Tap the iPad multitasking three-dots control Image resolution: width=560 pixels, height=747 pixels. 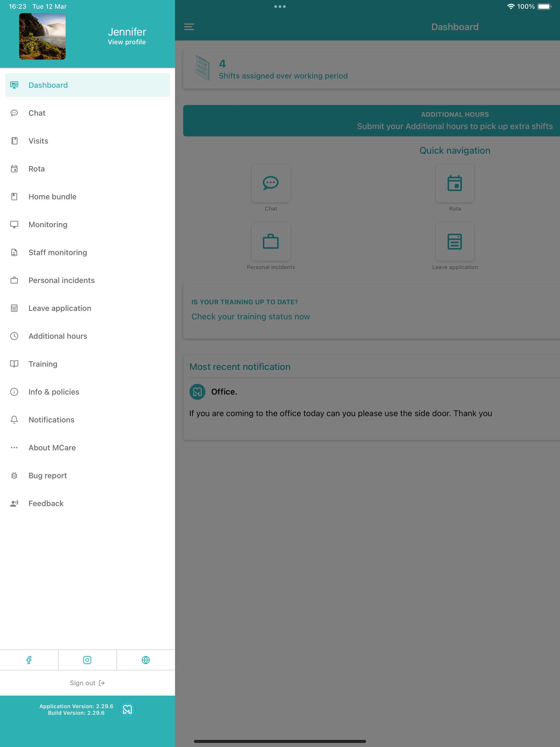coord(280,6)
